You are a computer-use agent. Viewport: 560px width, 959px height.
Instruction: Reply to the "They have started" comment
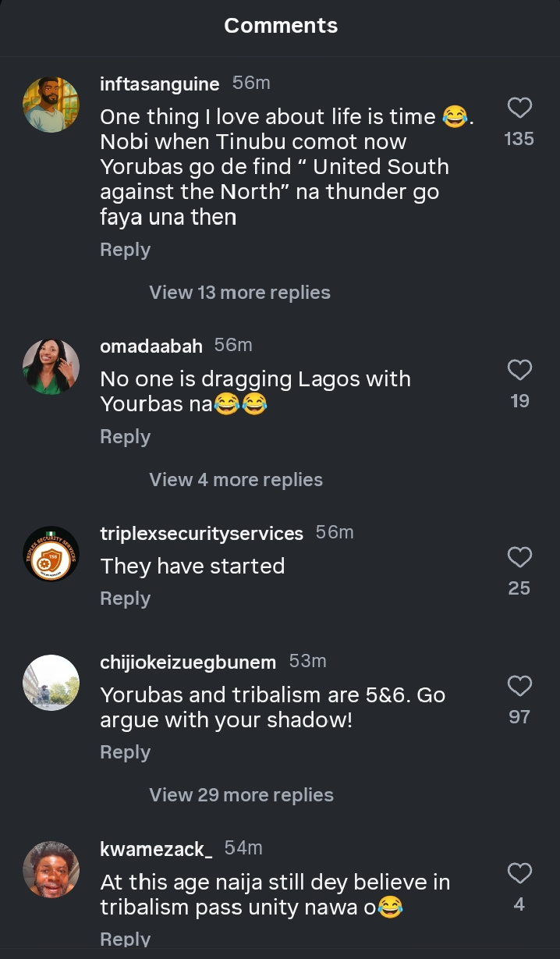point(125,598)
